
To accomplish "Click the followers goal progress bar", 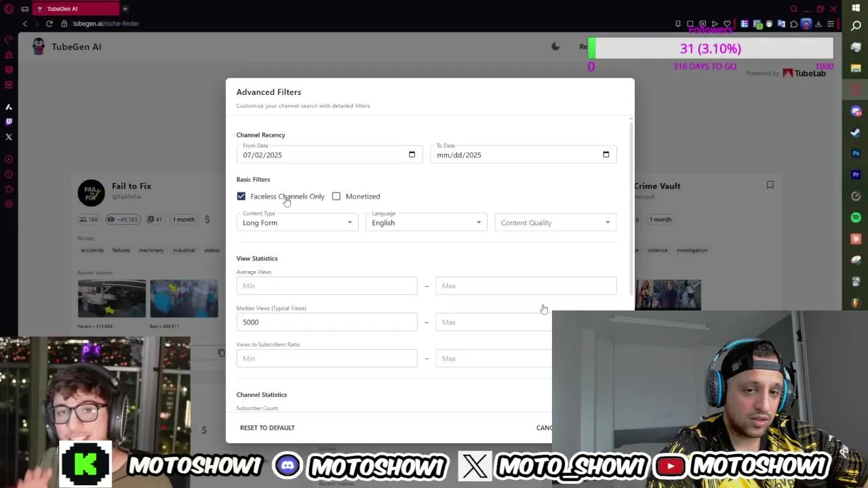I will (711, 49).
